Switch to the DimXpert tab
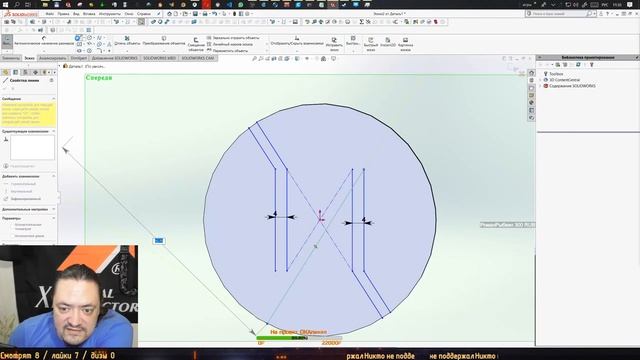Screen dimensions: 640x360 [x=79, y=58]
